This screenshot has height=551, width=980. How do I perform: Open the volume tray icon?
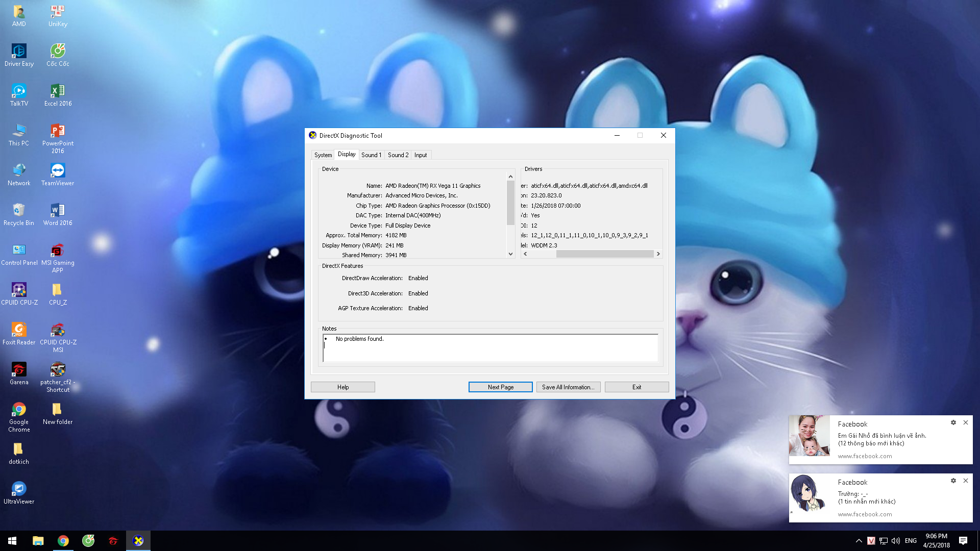click(x=896, y=541)
